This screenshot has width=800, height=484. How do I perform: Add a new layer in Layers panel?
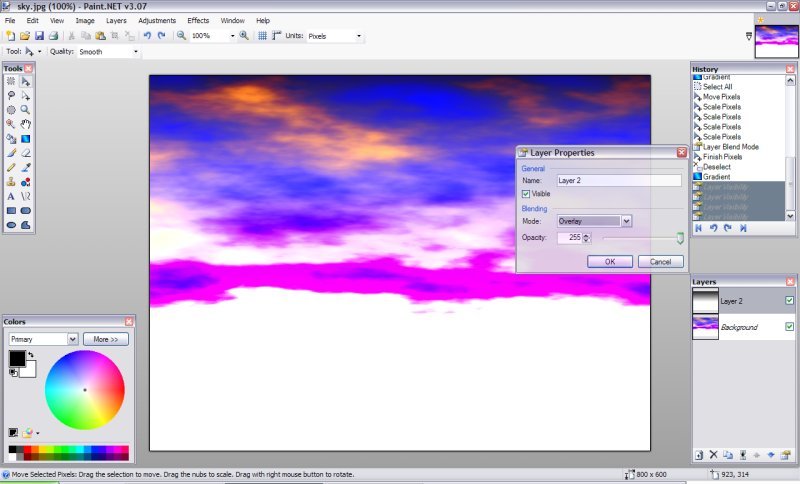[698, 455]
